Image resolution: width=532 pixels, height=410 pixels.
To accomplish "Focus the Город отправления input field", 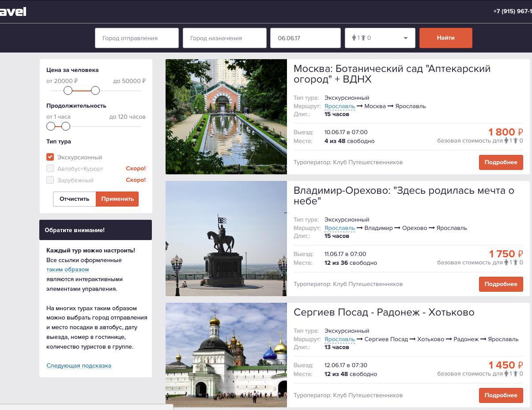I will tap(137, 38).
